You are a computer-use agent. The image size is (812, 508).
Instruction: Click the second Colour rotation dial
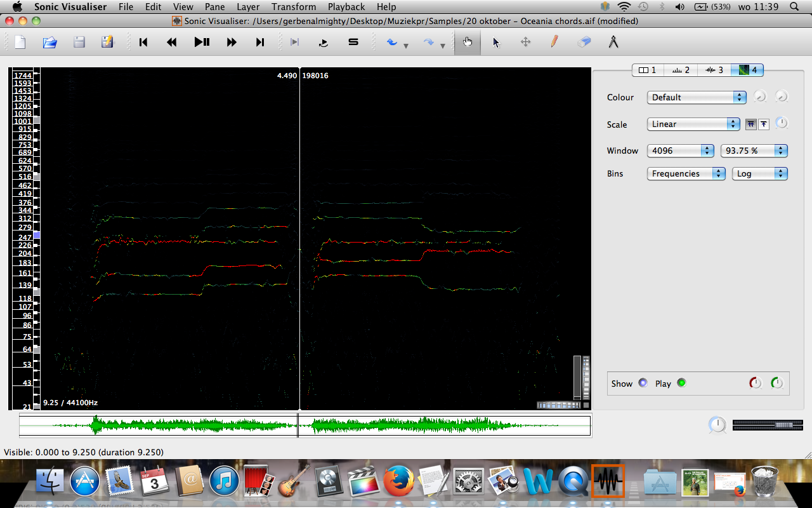782,97
